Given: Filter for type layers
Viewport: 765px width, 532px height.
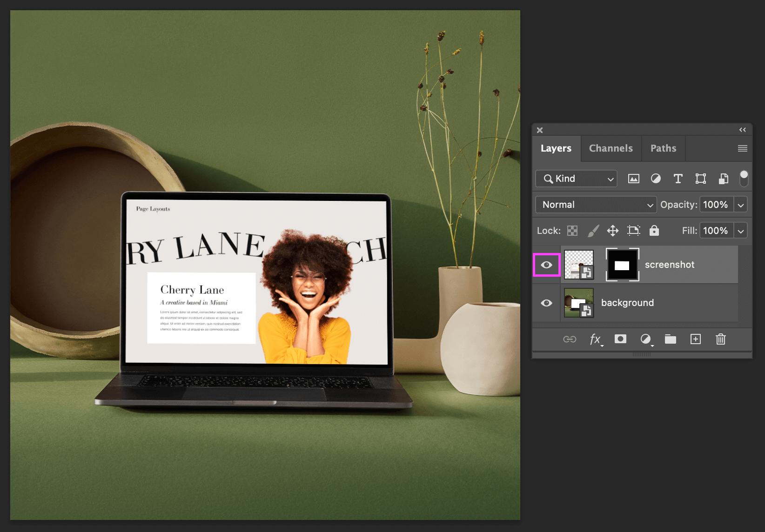Looking at the screenshot, I should coord(678,179).
